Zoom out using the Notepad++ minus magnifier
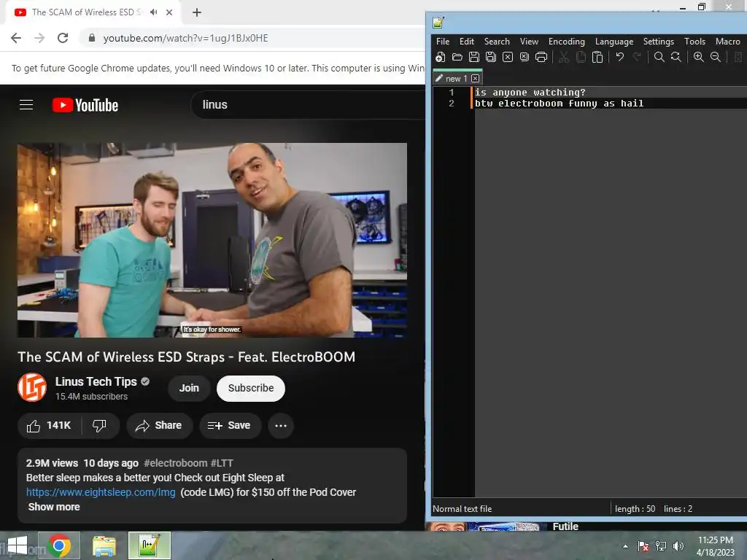 coord(715,57)
